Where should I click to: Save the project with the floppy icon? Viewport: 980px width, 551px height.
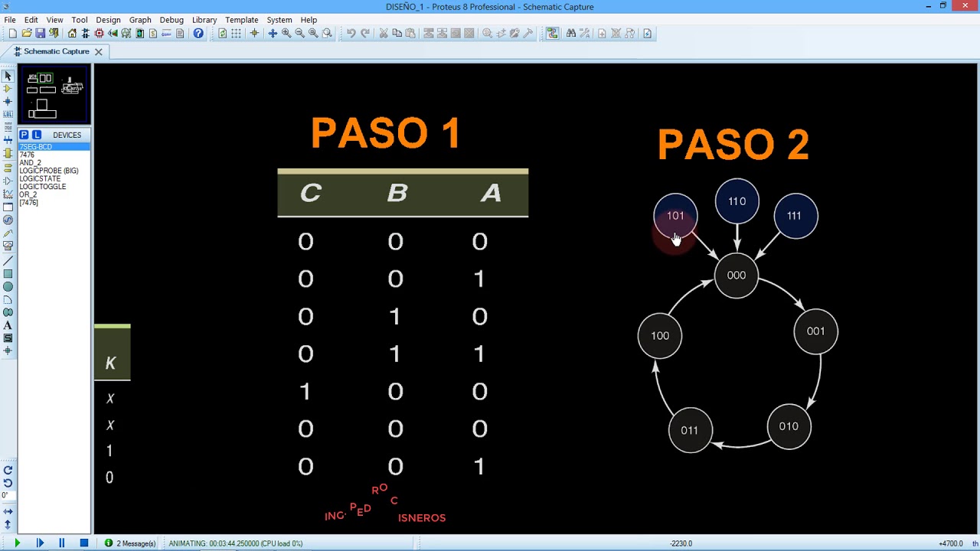pyautogui.click(x=41, y=34)
